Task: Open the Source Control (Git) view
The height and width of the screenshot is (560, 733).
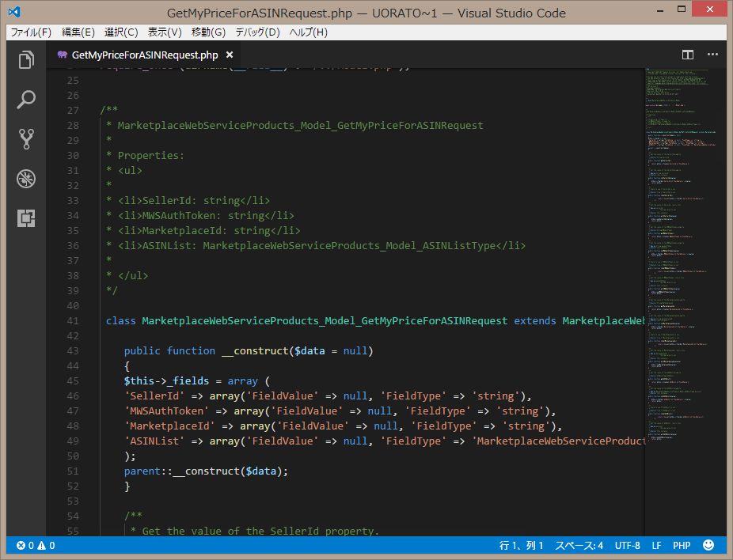Action: (26, 139)
